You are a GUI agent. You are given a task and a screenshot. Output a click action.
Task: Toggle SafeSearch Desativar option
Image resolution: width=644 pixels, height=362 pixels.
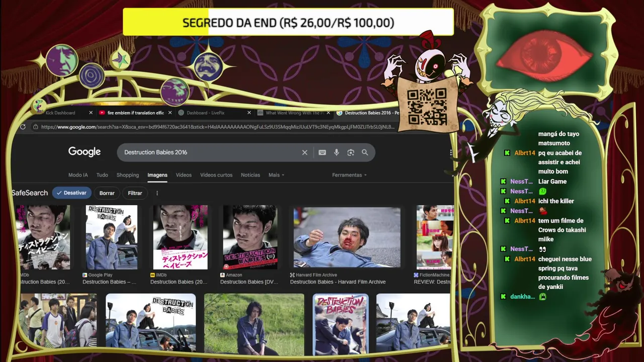72,193
